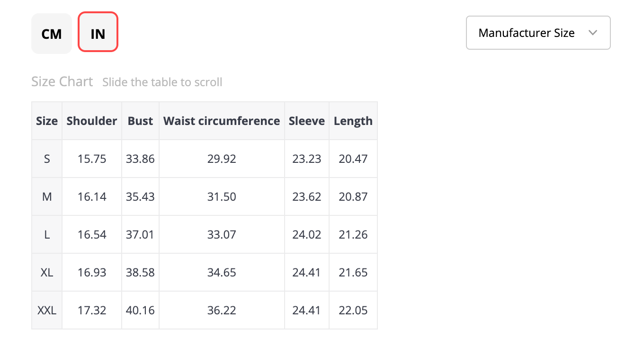Click the 'Slide the table to scroll' hint
The width and height of the screenshot is (644, 338).
pos(162,82)
